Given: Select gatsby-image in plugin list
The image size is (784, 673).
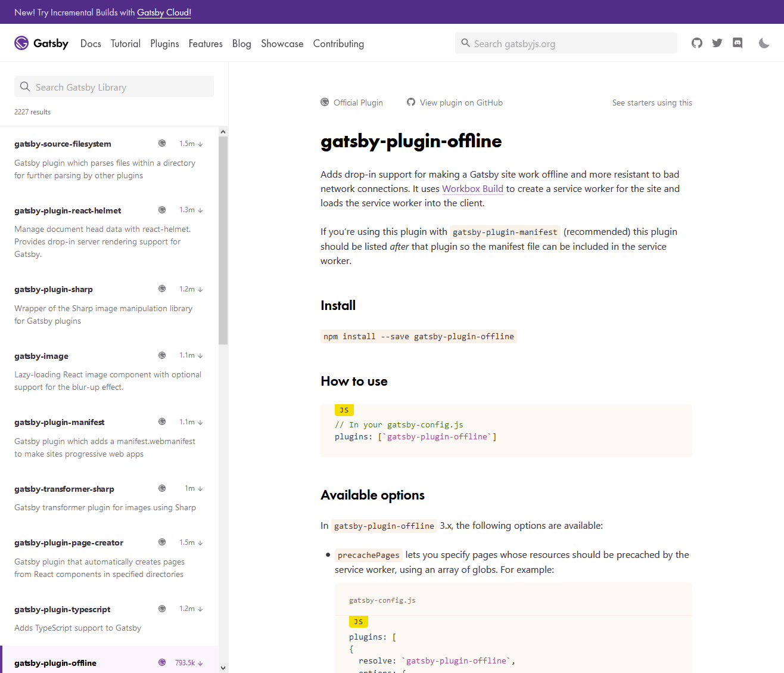Looking at the screenshot, I should (41, 356).
